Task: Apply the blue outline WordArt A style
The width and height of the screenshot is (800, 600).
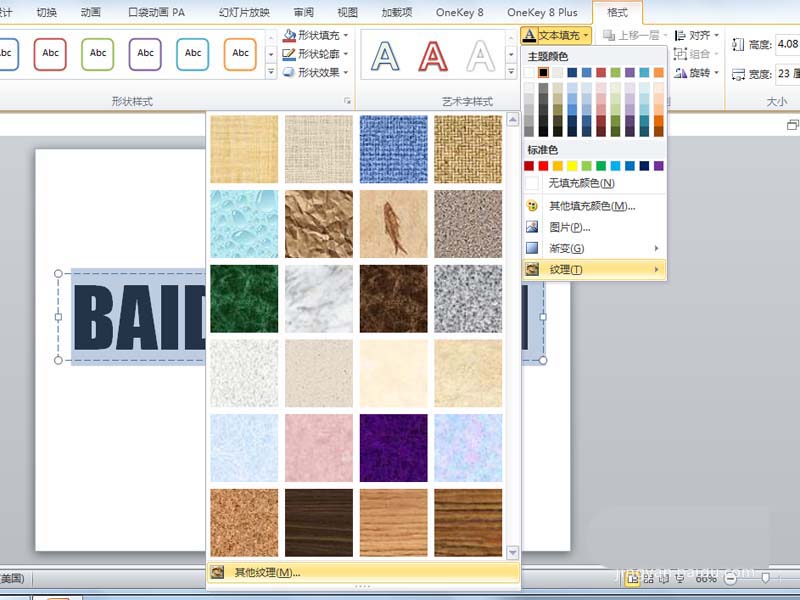Action: tap(385, 56)
